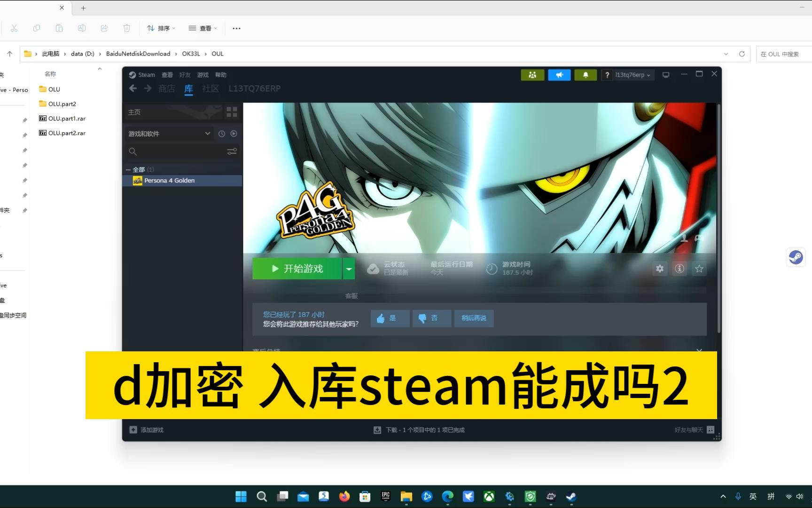The height and width of the screenshot is (508, 812).
Task: Open Firefox from the taskbar
Action: click(x=344, y=496)
